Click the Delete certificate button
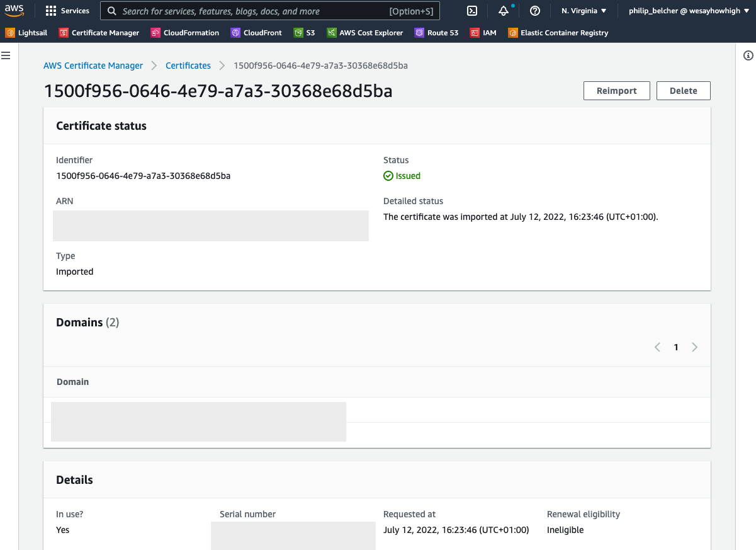Image resolution: width=756 pixels, height=550 pixels. click(x=683, y=91)
